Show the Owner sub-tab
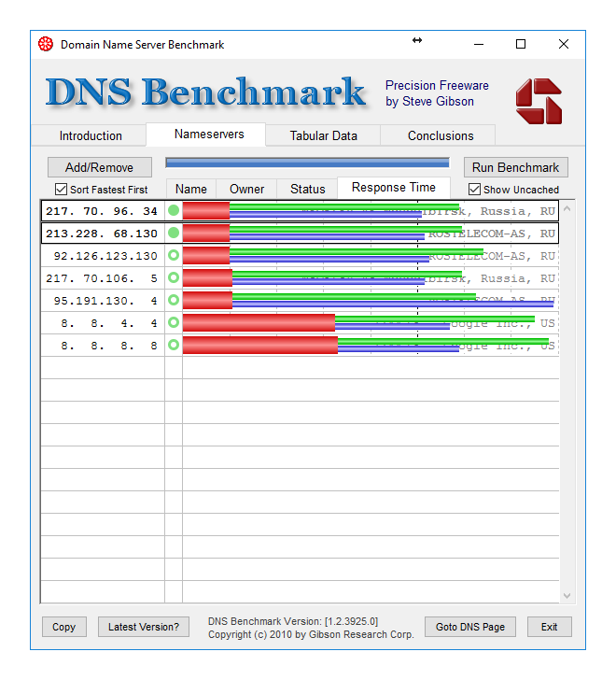This screenshot has width=616, height=680. point(247,189)
